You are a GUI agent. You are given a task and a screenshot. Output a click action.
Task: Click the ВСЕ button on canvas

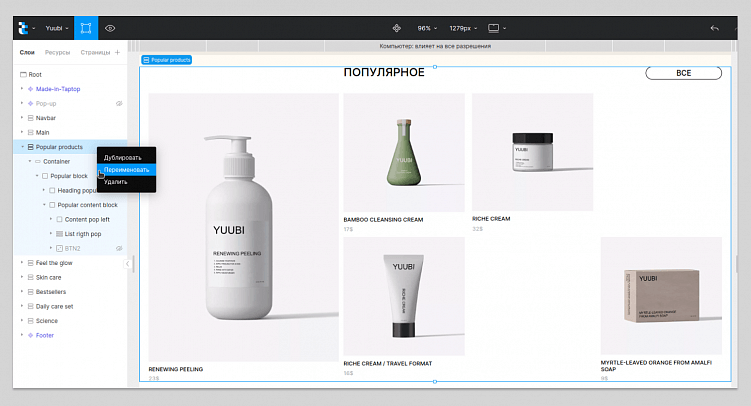683,73
